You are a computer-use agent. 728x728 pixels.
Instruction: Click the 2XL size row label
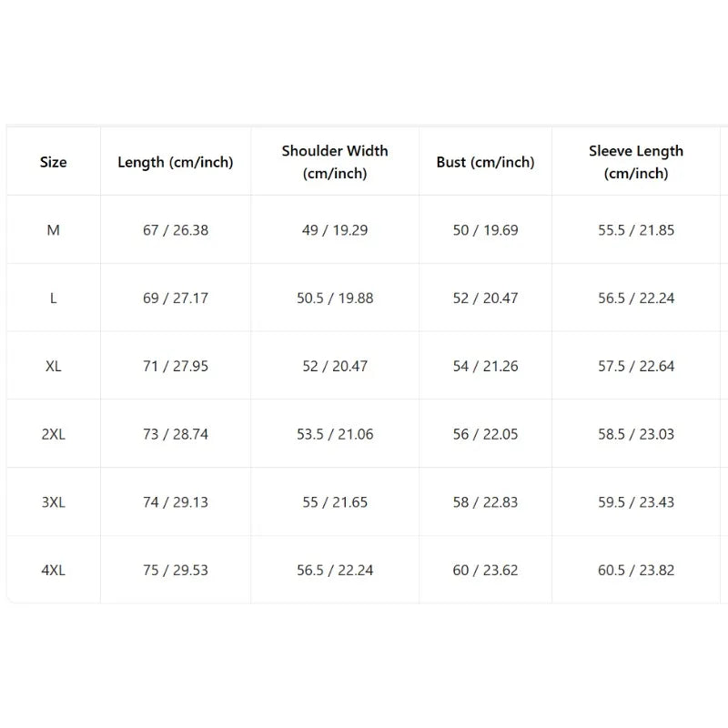[x=54, y=434]
